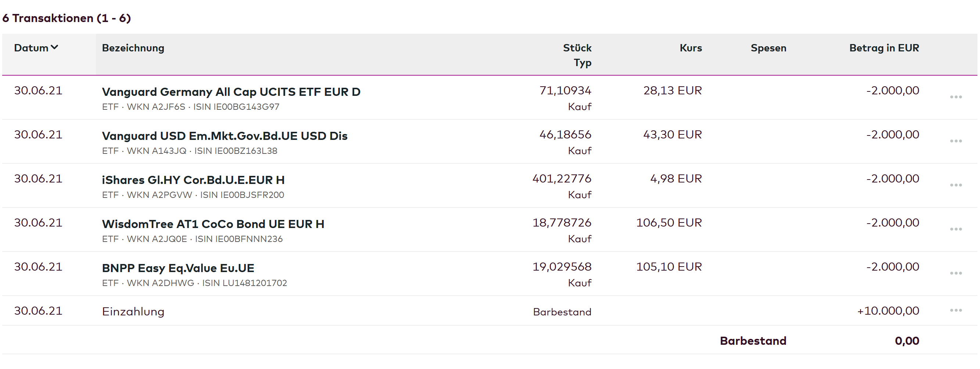Click the Barbestand total amount 0,00
Screen dimensions: 980x369
[907, 341]
